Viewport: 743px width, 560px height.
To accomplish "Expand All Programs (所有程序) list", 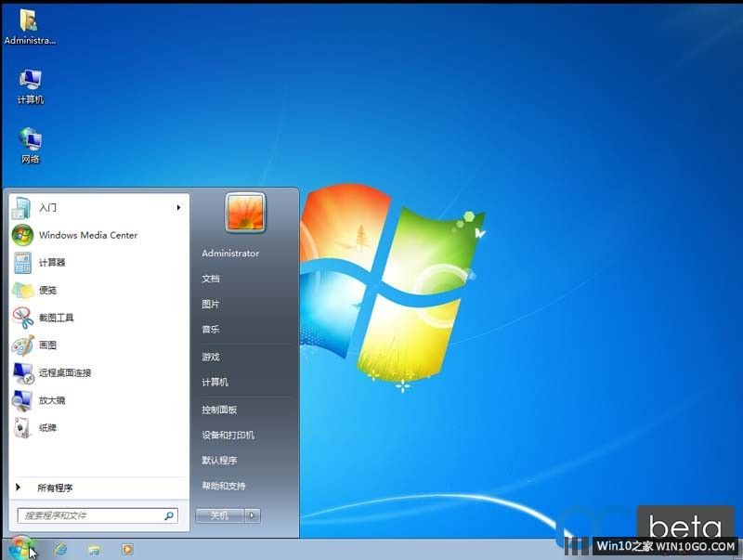I will click(x=55, y=488).
